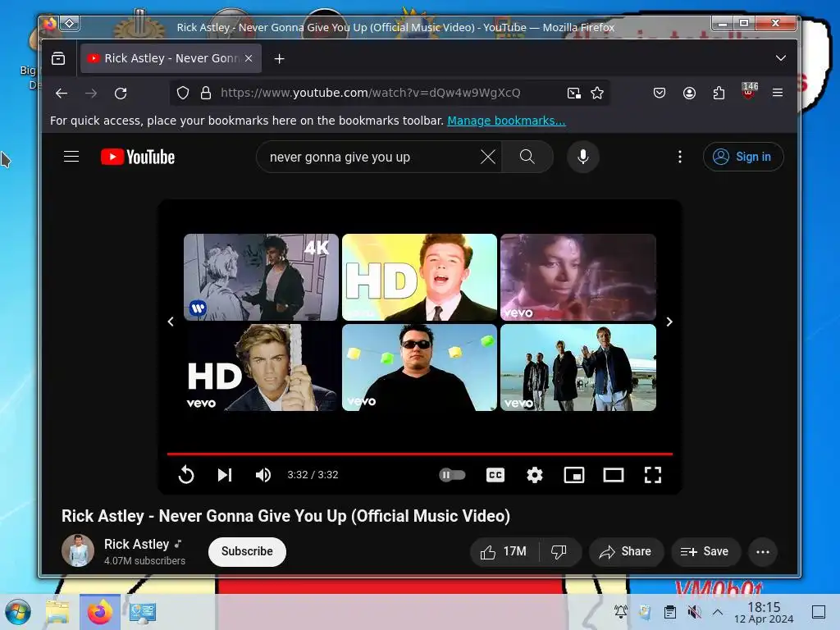840x630 pixels.
Task: Open the sunglasses man vevo thumbnail
Action: tap(419, 367)
